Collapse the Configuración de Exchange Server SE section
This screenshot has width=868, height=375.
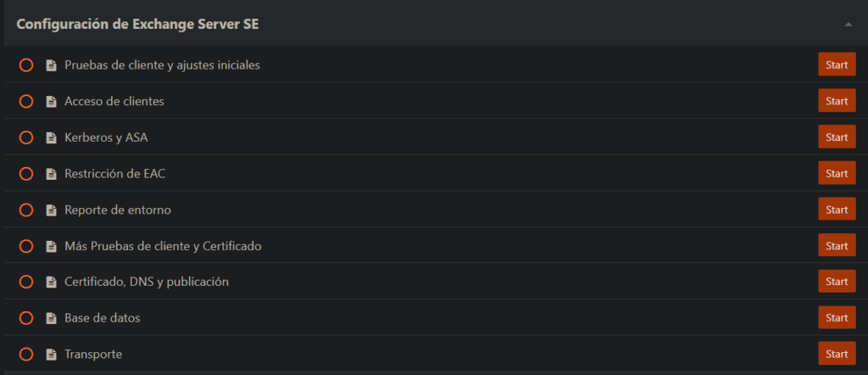(848, 25)
